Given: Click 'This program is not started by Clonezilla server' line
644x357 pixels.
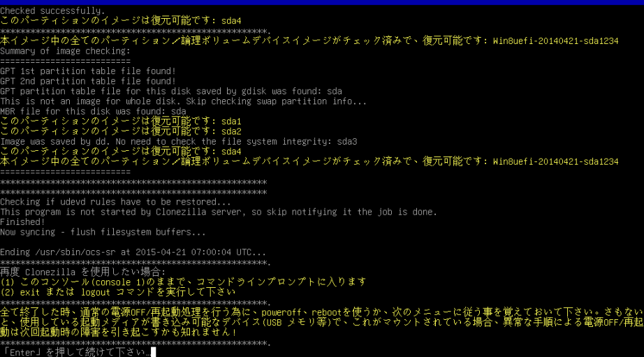Looking at the screenshot, I should pos(219,212).
